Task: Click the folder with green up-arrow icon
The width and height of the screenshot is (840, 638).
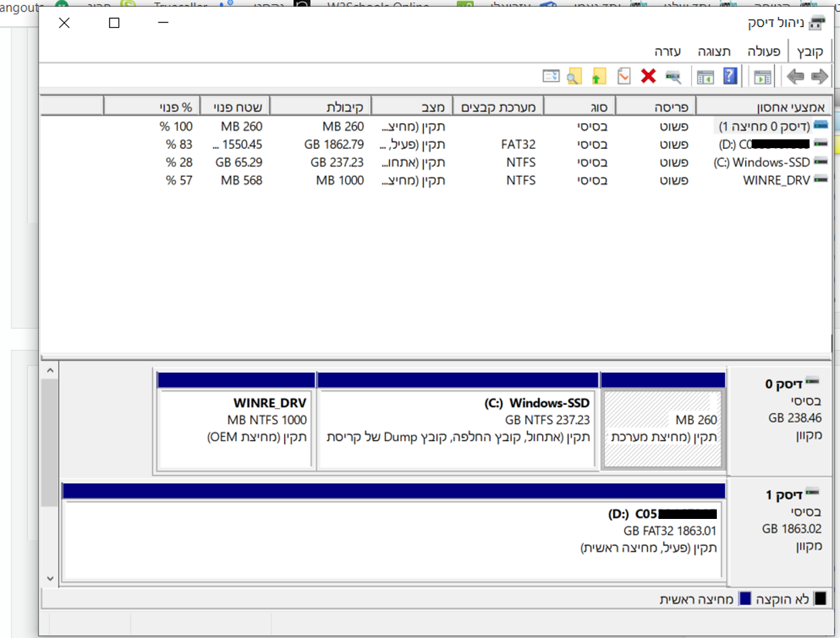Action: pyautogui.click(x=598, y=76)
